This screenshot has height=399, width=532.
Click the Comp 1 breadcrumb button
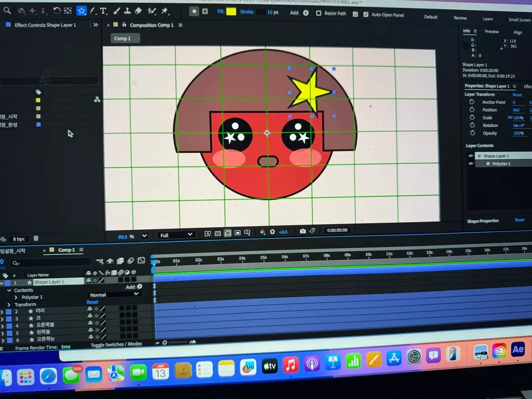coord(125,38)
